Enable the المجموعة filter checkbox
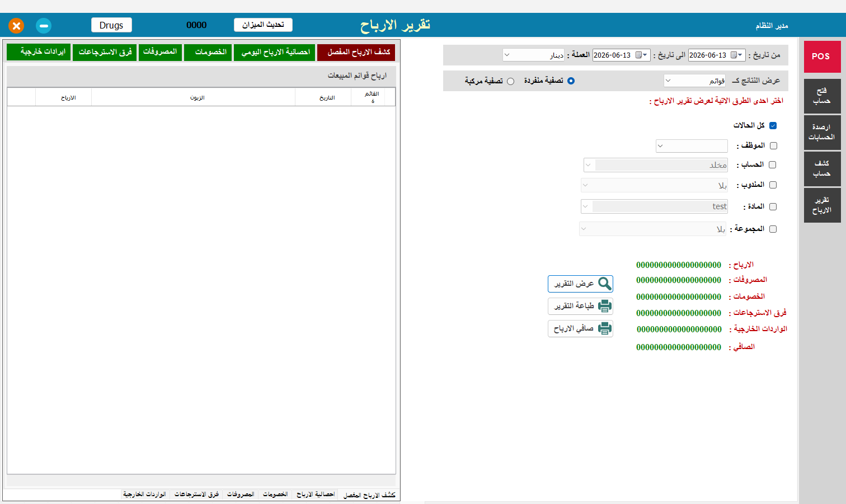 [773, 229]
